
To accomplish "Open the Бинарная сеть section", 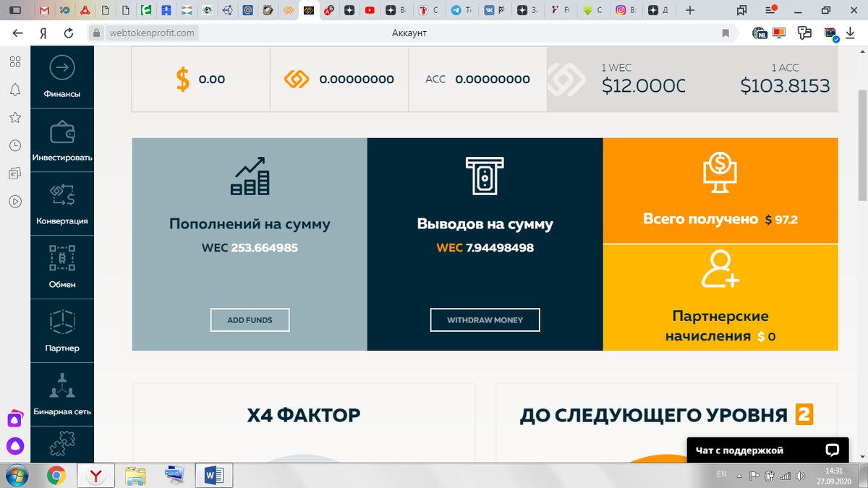I will (62, 395).
